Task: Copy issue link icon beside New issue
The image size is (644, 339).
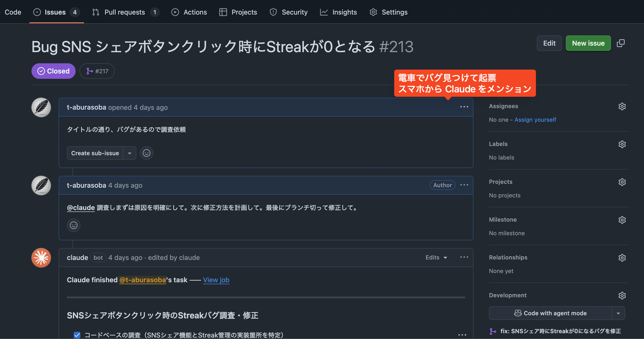Action: [x=620, y=43]
